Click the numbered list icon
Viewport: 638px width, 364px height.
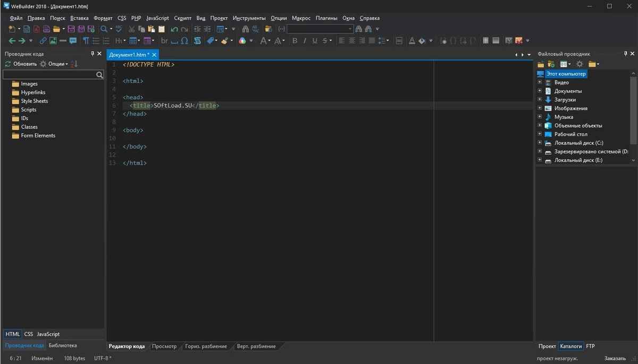(x=106, y=40)
